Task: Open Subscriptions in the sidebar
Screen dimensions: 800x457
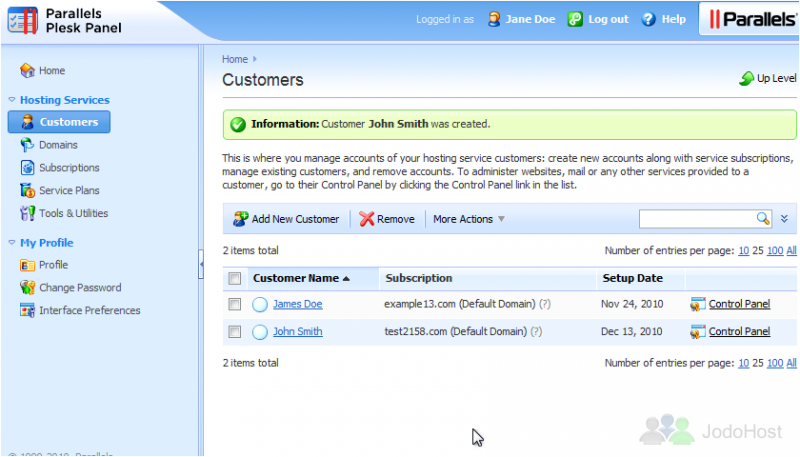Action: [69, 167]
